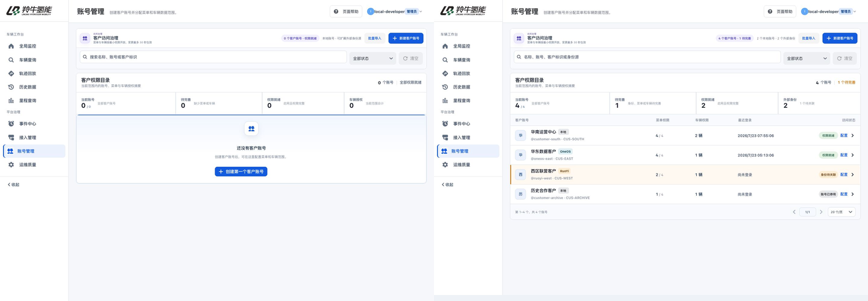The image size is (868, 301).
Task: Click the 1/1 page number field
Action: [x=808, y=212]
